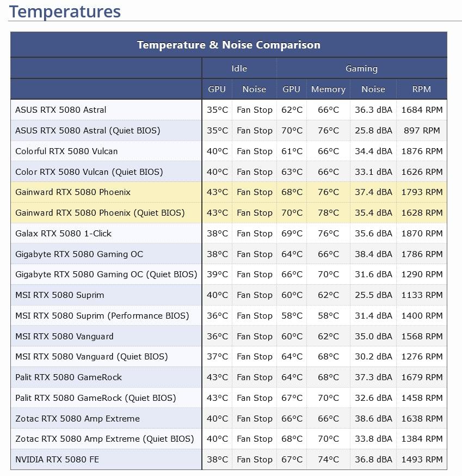
Task: Click the "NVIDIA RTX 5080 FE" row label
Action: click(57, 460)
